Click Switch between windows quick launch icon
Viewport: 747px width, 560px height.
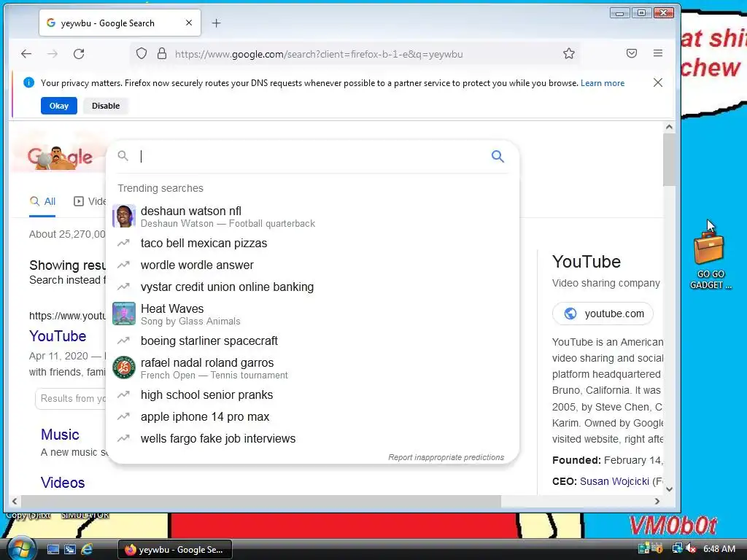(70, 550)
